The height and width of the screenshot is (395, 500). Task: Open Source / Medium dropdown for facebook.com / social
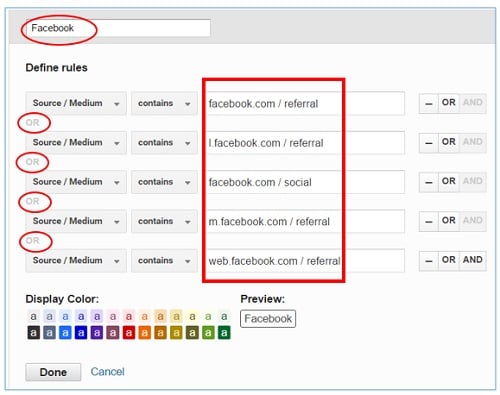[76, 182]
